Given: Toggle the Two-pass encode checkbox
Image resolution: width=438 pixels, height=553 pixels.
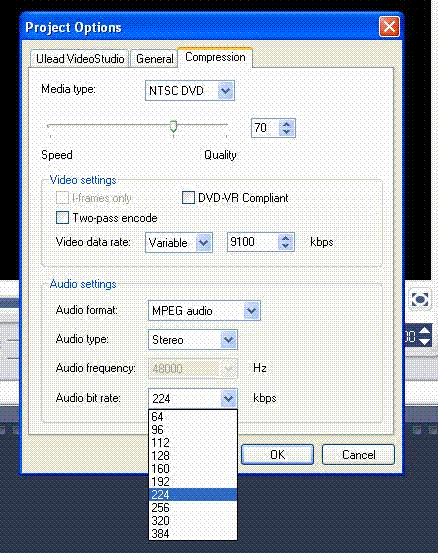Looking at the screenshot, I should coord(62,218).
